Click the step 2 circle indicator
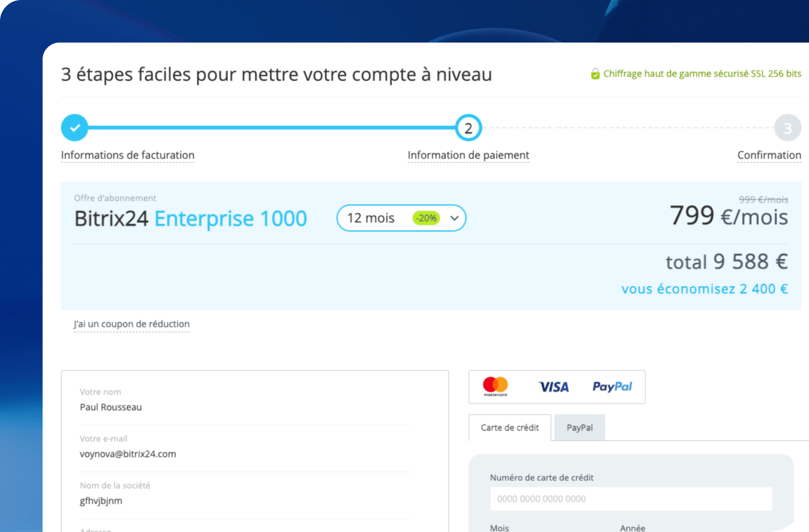The width and height of the screenshot is (809, 532). pos(468,128)
